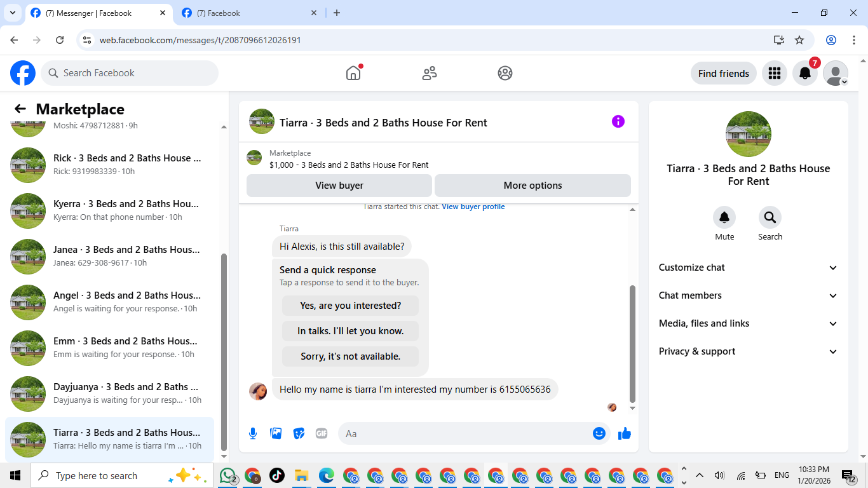Open Rick's conversation in the list
The width and height of the screenshot is (868, 488).
(109, 165)
